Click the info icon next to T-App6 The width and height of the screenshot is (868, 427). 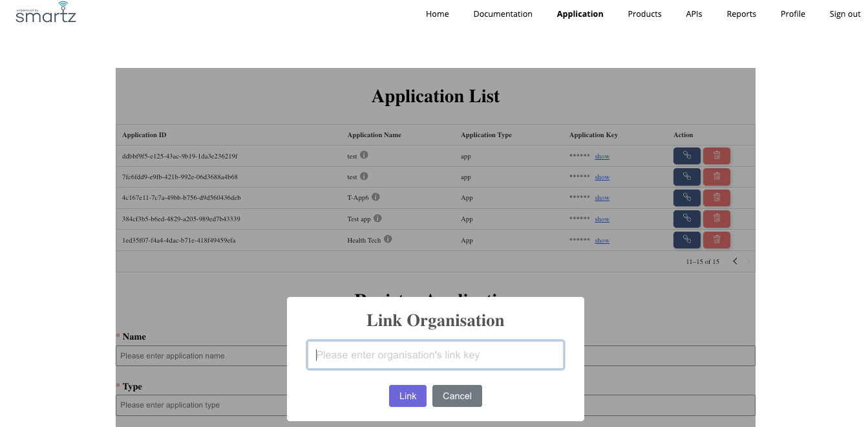376,197
